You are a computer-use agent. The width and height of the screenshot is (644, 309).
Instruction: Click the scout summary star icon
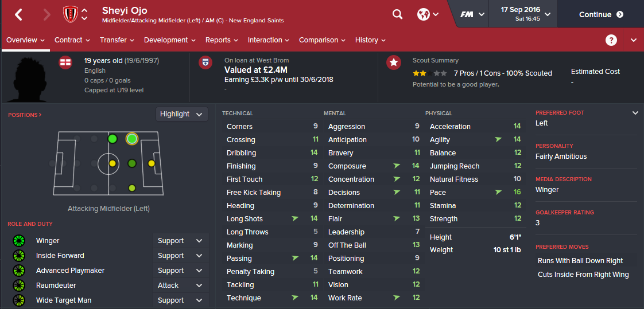[394, 63]
